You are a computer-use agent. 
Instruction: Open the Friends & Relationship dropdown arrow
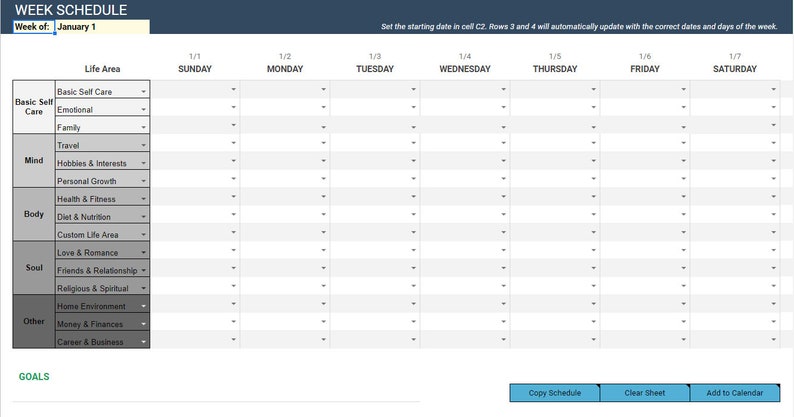(x=143, y=271)
